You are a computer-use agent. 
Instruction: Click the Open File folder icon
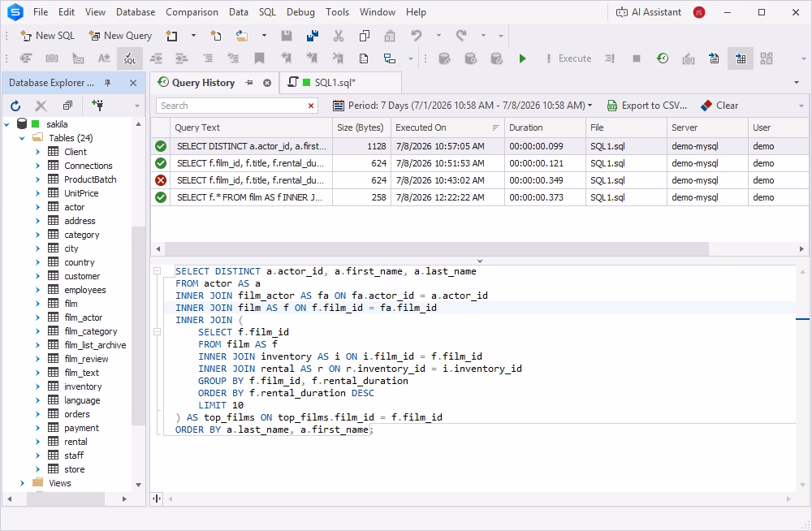242,36
